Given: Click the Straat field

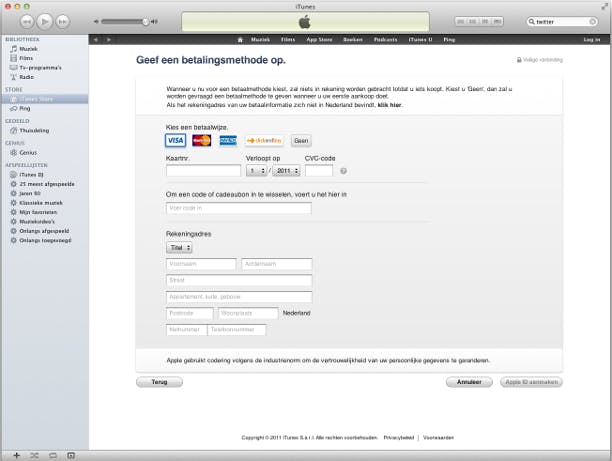Looking at the screenshot, I should 239,281.
